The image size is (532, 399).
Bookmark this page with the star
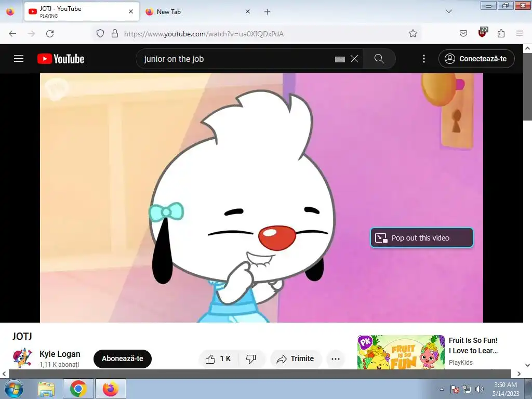(413, 33)
